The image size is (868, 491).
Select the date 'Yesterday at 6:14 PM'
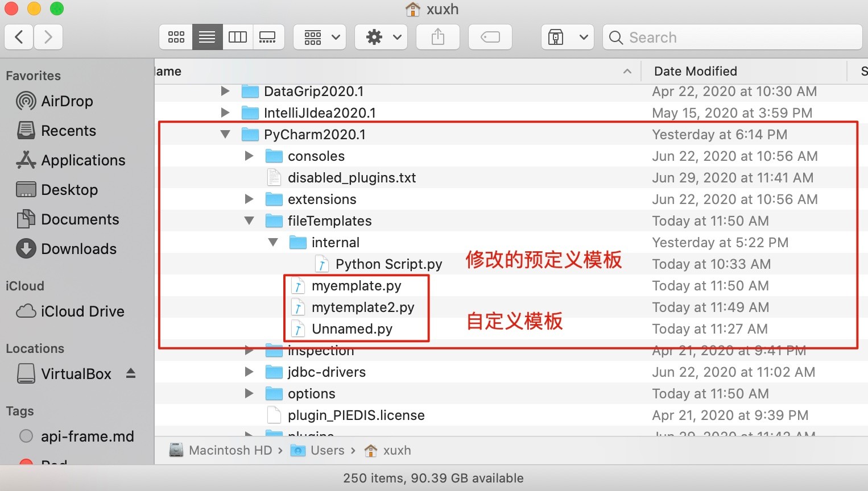(x=720, y=134)
